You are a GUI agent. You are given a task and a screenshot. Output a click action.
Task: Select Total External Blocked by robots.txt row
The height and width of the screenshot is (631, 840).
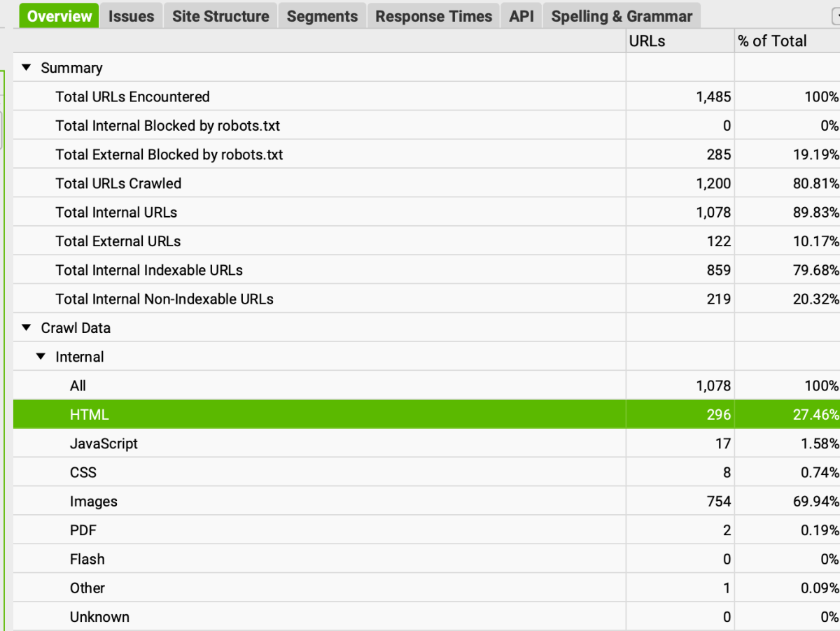(169, 155)
